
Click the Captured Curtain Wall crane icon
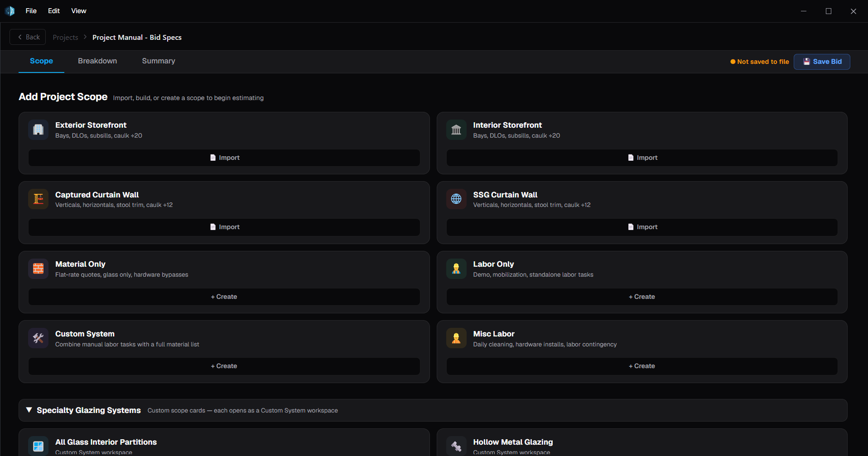click(39, 199)
